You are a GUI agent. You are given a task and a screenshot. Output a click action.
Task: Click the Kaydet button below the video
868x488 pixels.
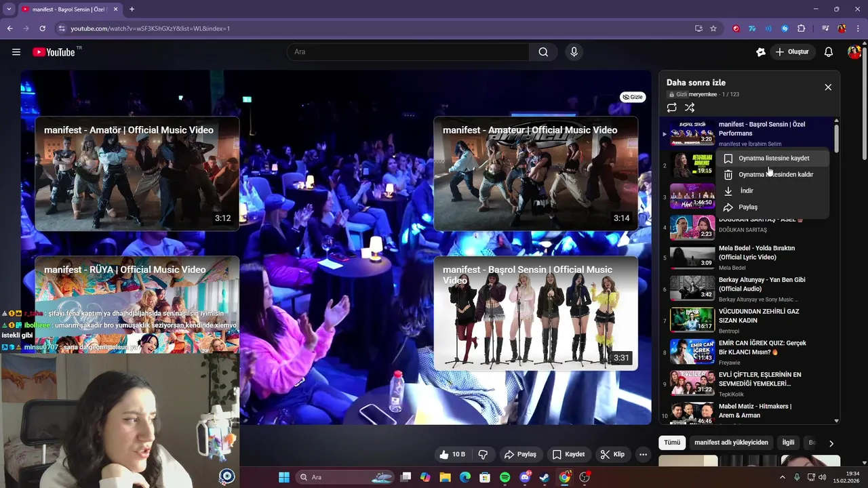(x=568, y=454)
